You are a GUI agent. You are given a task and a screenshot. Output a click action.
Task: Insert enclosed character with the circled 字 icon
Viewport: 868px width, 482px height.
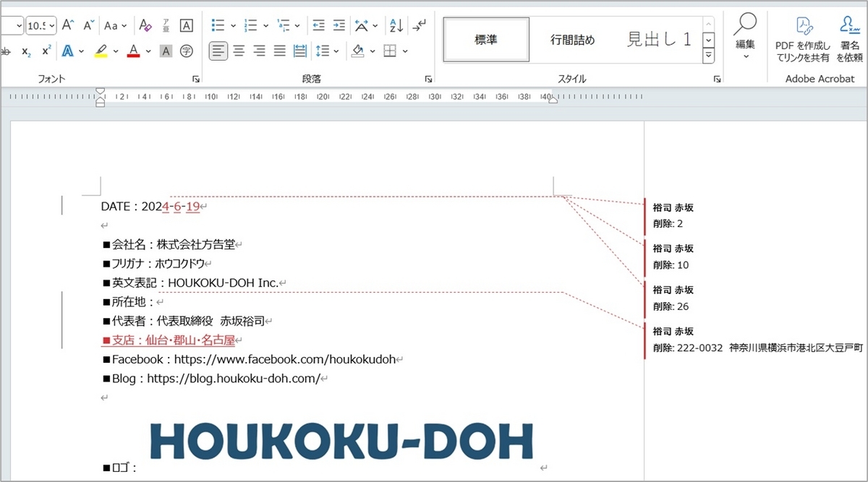187,51
